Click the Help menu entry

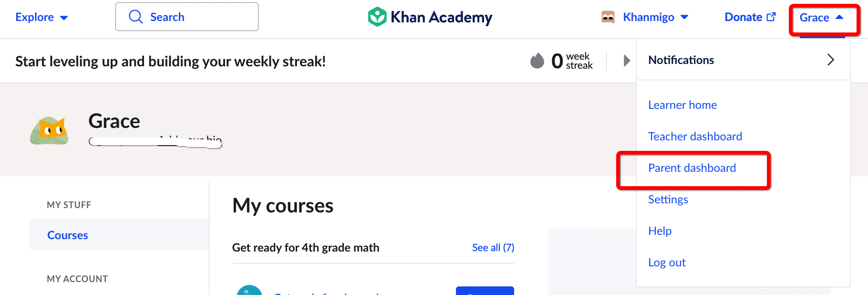click(660, 231)
